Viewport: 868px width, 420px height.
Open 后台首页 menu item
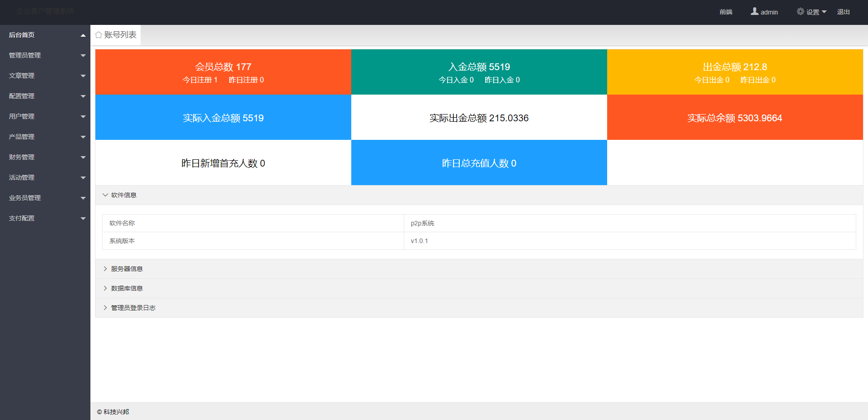coord(45,35)
